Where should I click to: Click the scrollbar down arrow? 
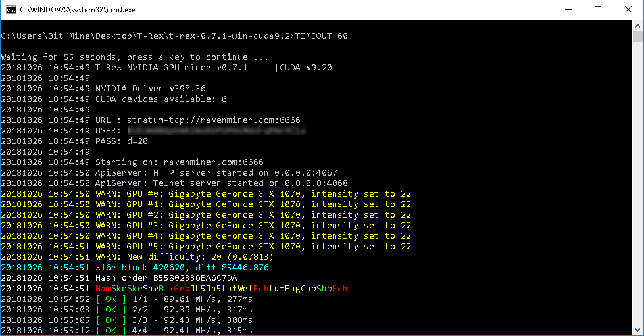tap(637, 330)
